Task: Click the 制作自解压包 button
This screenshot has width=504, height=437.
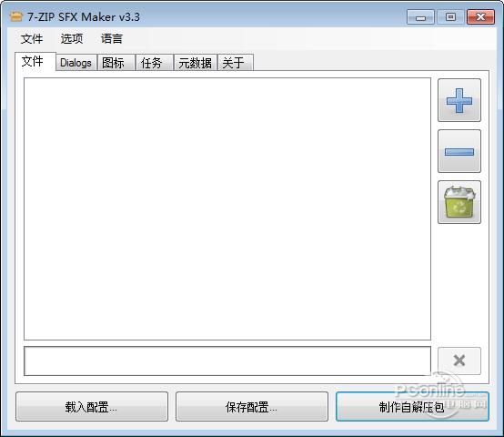Action: pyautogui.click(x=412, y=407)
